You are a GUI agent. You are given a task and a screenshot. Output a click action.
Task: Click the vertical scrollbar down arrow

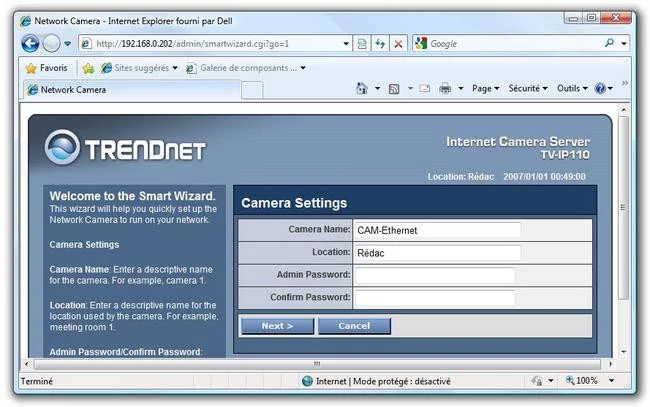pyautogui.click(x=623, y=352)
